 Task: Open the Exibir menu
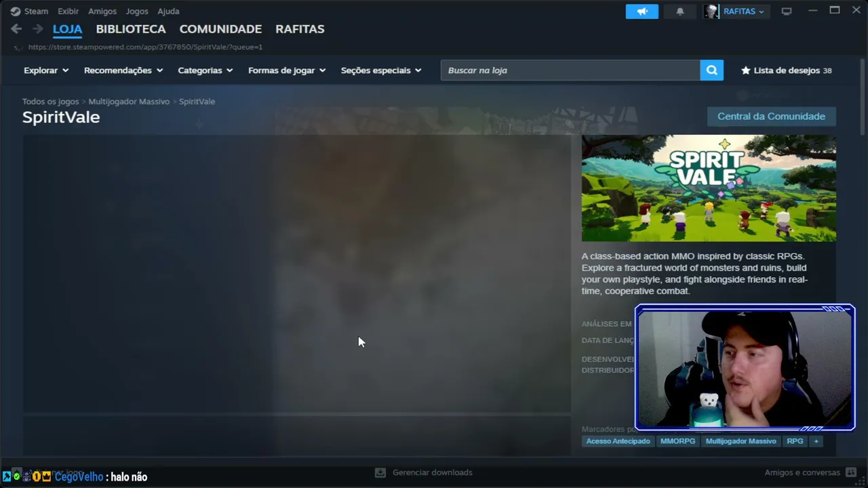(x=68, y=12)
